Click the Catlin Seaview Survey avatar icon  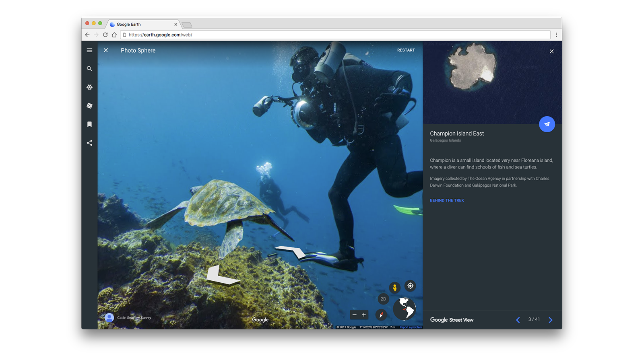(109, 318)
